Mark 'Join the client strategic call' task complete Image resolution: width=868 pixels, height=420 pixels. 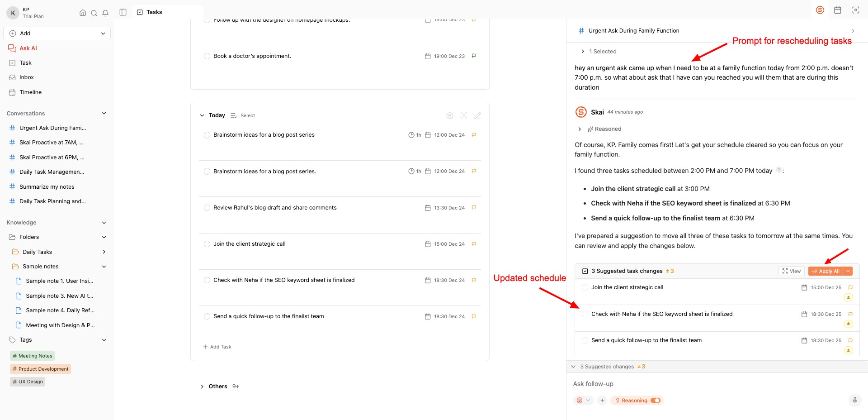pyautogui.click(x=207, y=244)
